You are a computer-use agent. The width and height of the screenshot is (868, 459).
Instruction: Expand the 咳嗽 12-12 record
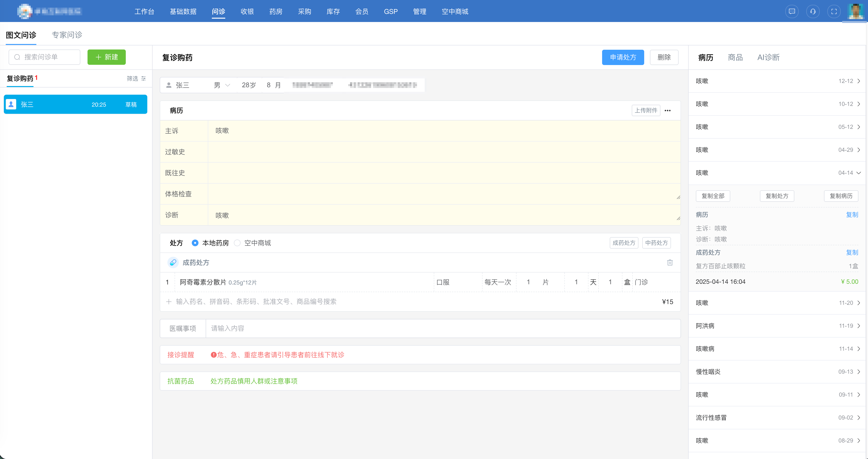777,81
